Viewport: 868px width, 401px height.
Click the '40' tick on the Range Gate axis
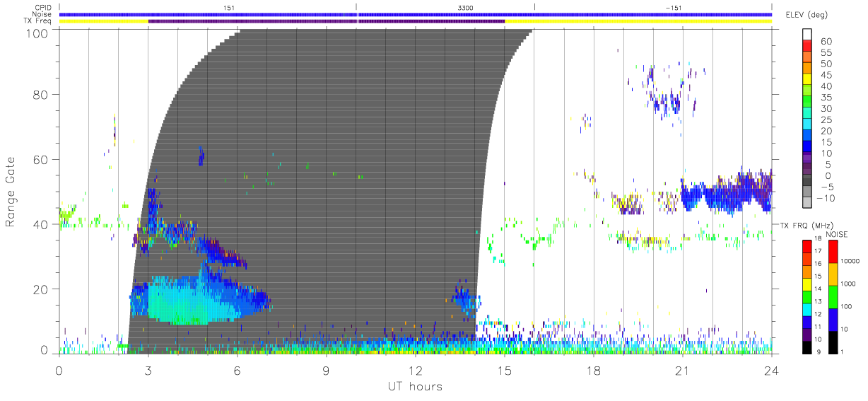pyautogui.click(x=41, y=224)
